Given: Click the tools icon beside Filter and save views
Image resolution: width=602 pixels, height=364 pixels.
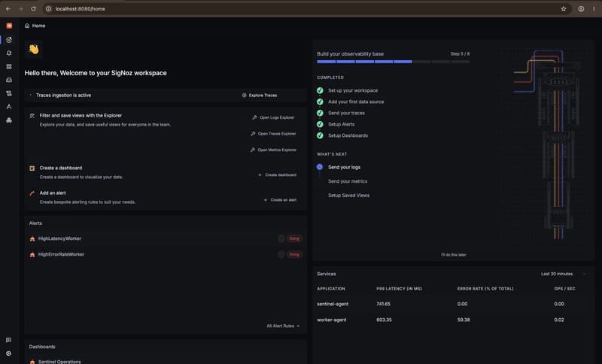Looking at the screenshot, I should pos(32,116).
